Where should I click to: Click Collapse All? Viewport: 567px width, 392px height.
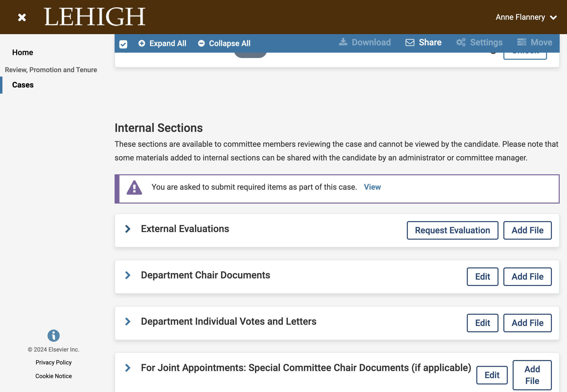point(224,43)
